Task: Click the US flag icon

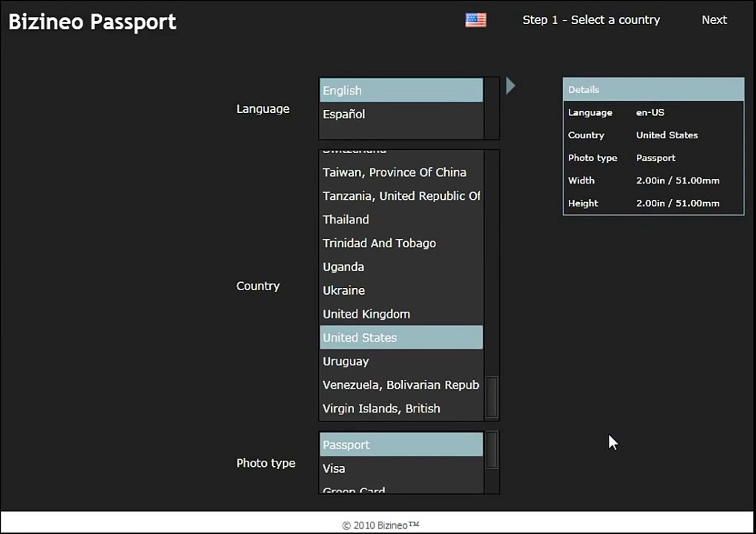Action: click(x=476, y=20)
